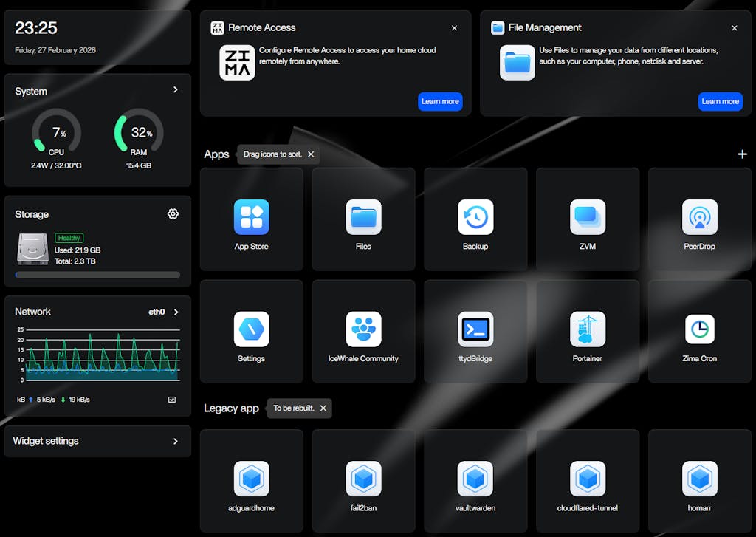Click Learn more for Remote Access
Image resolution: width=756 pixels, height=537 pixels.
[x=440, y=101]
